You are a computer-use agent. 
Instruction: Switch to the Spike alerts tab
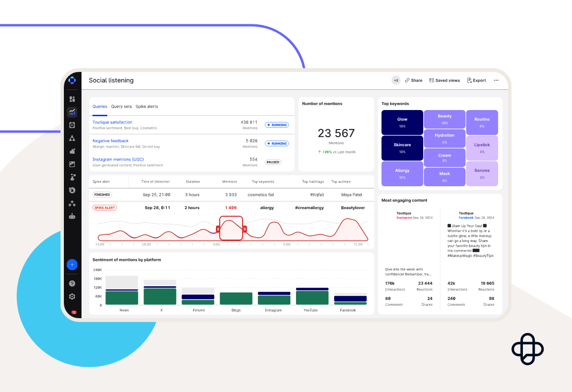point(147,107)
